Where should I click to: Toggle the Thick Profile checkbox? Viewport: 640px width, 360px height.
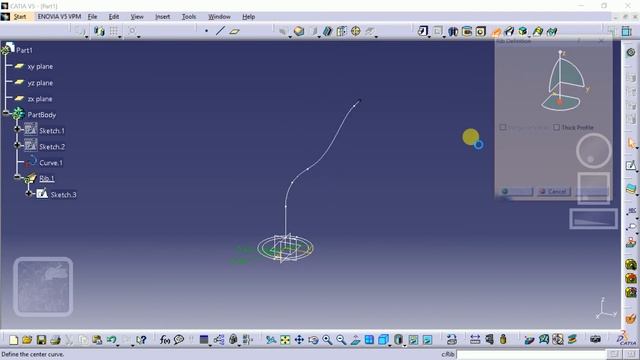pos(556,127)
